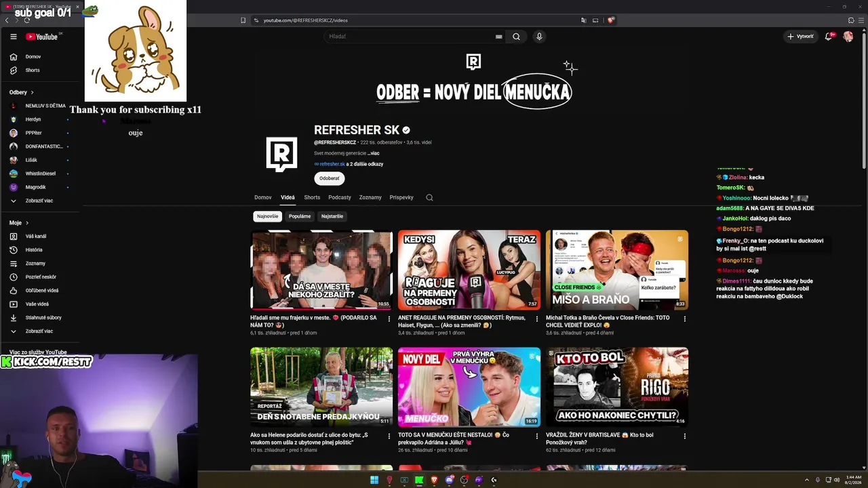Play the Mišo a Braňo thumbnail video
The image size is (868, 488).
617,270
